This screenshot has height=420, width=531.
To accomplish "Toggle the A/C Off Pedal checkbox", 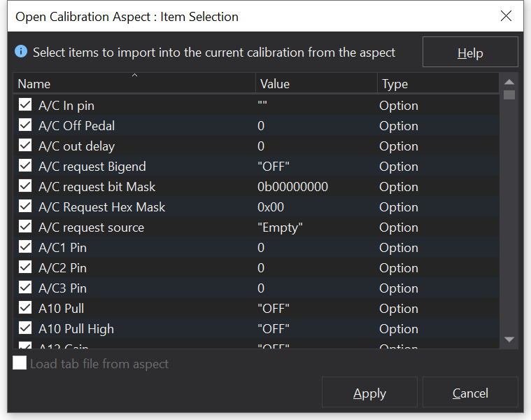I will point(25,125).
